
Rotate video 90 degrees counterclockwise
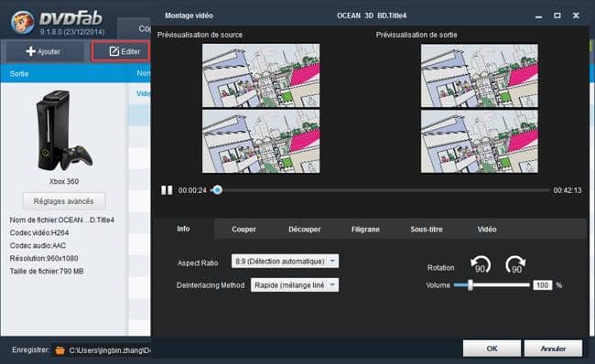click(x=481, y=264)
